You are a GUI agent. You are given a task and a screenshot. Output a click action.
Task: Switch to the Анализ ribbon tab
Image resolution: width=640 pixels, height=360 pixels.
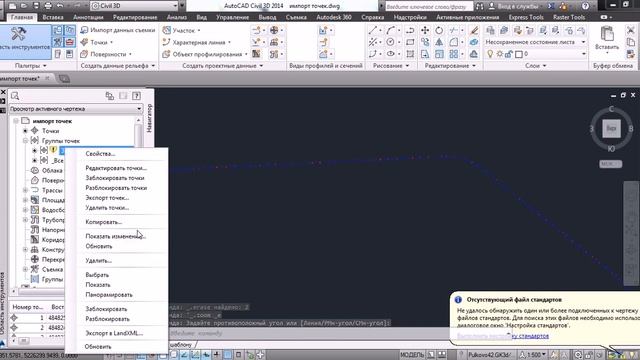[177, 17]
